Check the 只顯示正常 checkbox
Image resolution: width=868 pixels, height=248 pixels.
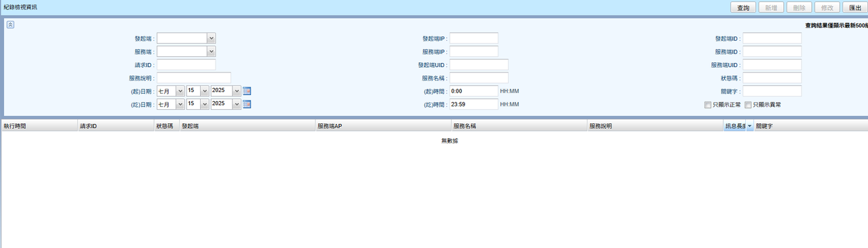coord(708,105)
